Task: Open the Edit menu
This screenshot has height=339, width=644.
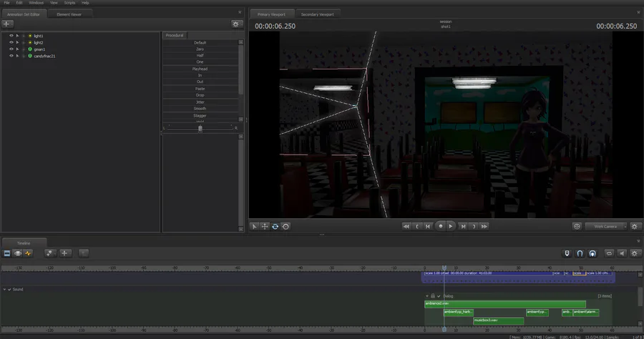Action: coord(19,2)
